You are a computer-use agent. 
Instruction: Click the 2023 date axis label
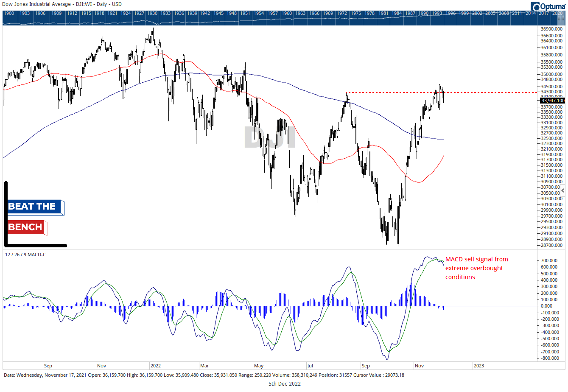[x=478, y=366]
